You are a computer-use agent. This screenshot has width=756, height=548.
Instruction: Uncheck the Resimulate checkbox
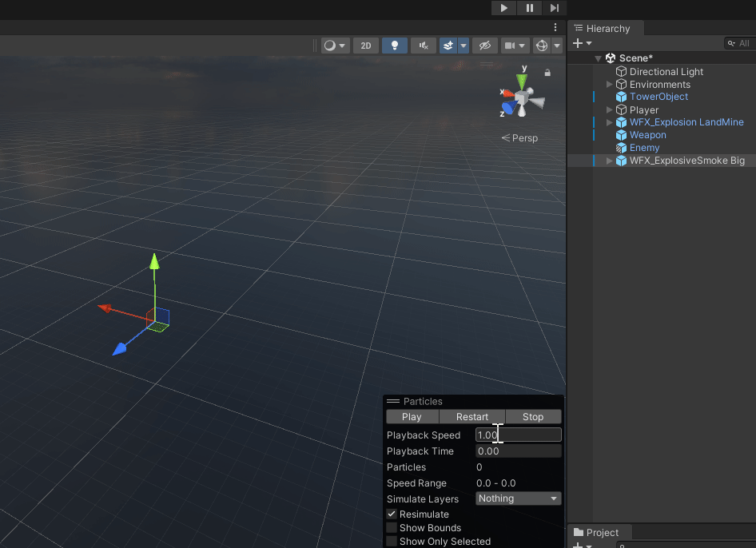coord(392,514)
